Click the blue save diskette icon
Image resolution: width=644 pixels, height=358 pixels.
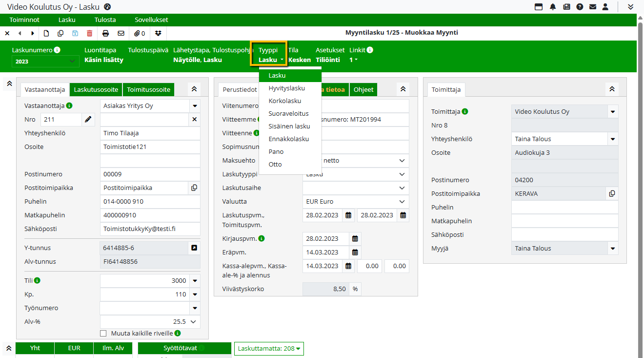click(x=75, y=33)
